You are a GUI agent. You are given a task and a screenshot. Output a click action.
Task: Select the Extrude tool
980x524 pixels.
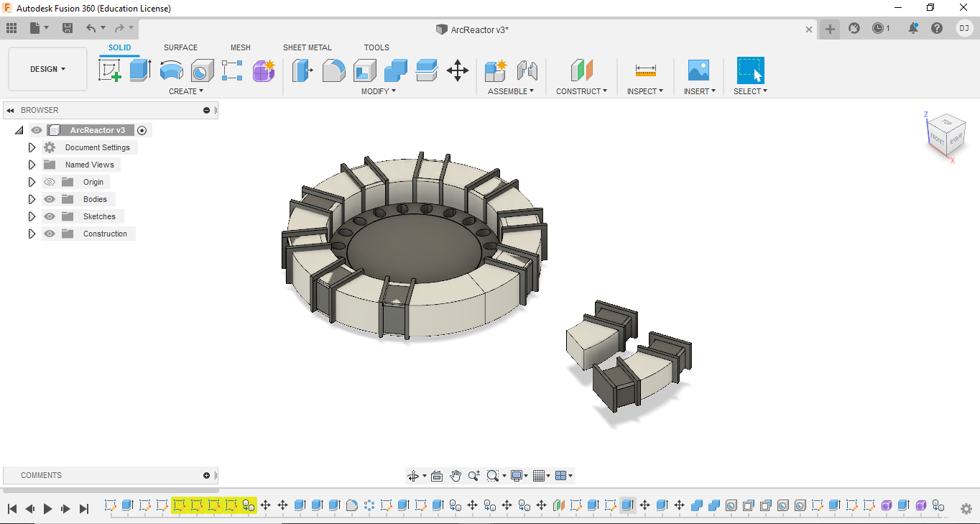pos(140,70)
